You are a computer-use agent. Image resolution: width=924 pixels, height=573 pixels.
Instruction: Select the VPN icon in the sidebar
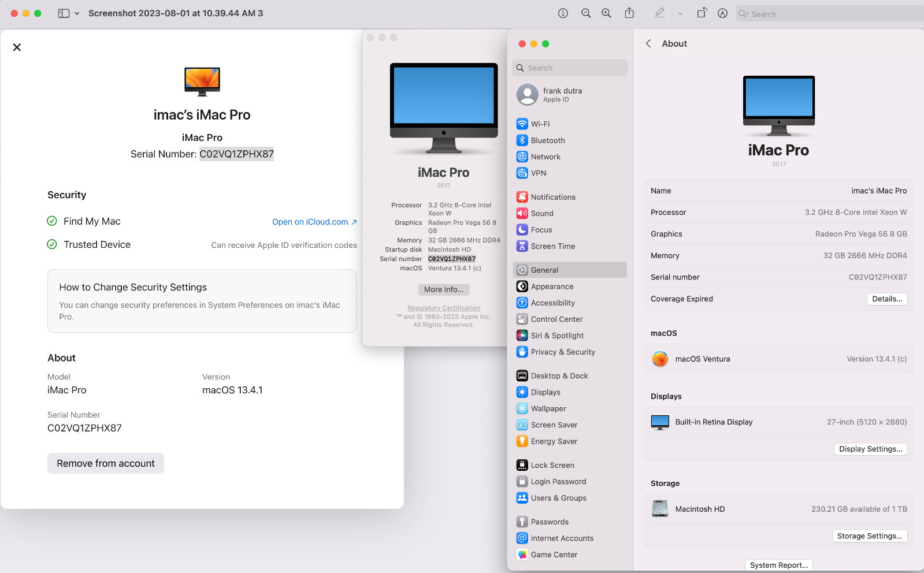tap(522, 173)
